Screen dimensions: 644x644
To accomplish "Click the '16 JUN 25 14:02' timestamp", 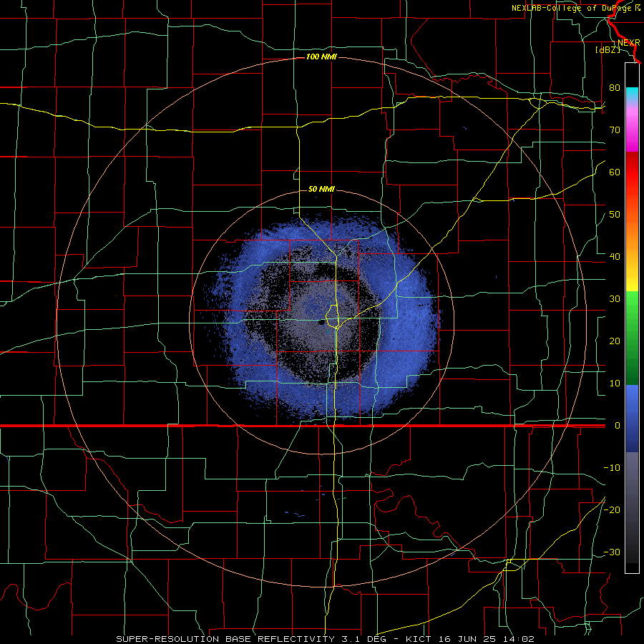I will [485, 639].
